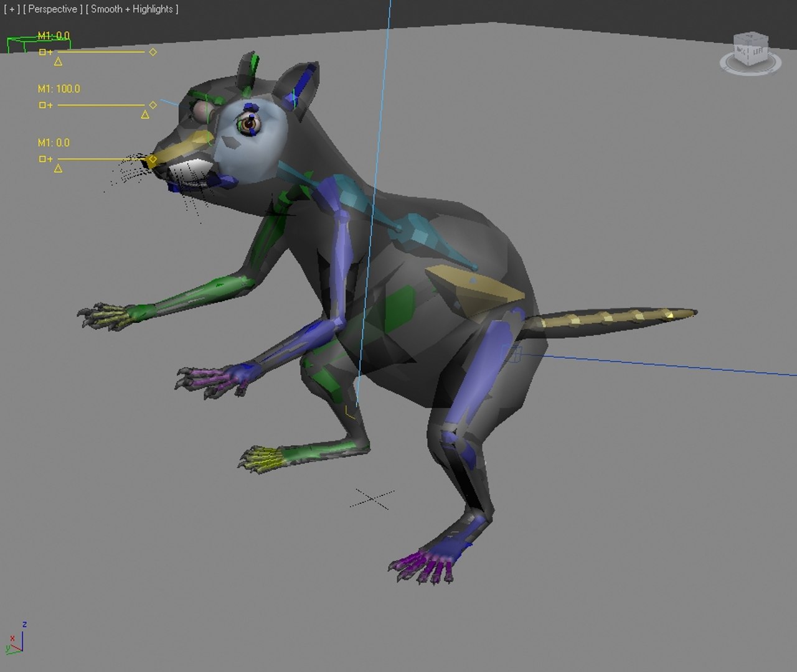The image size is (797, 672).
Task: Click the diamond end of M1: 100.0 slider
Action: (x=153, y=105)
